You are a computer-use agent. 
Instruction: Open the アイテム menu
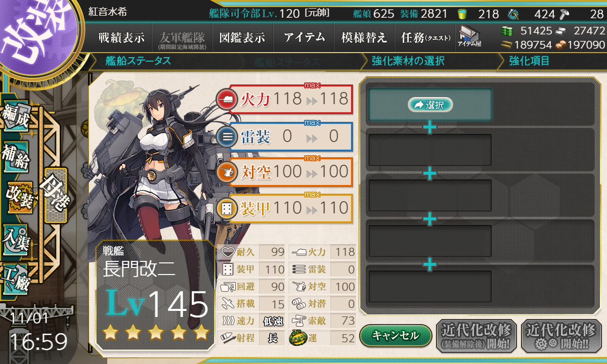coord(304,38)
